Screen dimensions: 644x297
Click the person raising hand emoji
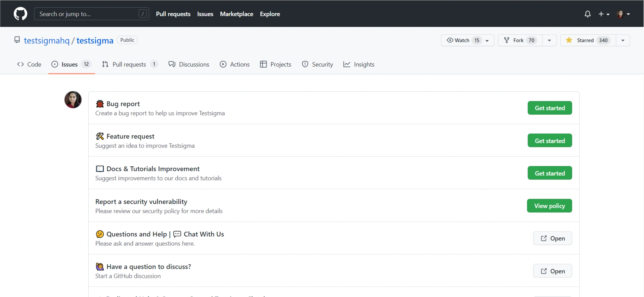tap(99, 267)
